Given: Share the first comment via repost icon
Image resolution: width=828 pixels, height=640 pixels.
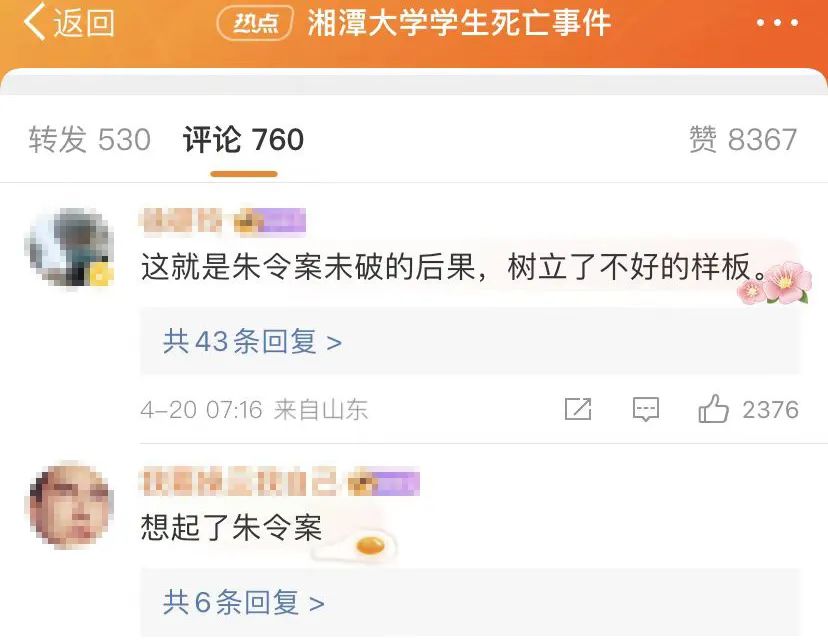Looking at the screenshot, I should click(x=578, y=409).
